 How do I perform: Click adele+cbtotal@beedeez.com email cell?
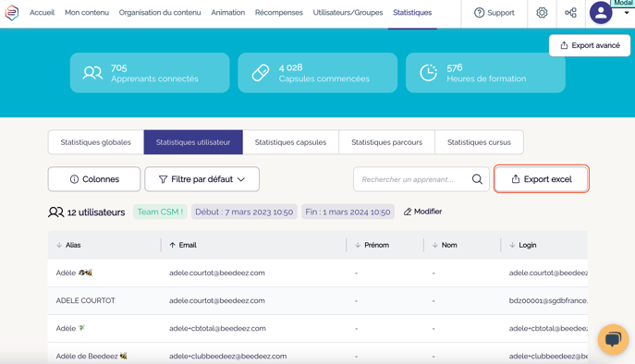(x=217, y=328)
